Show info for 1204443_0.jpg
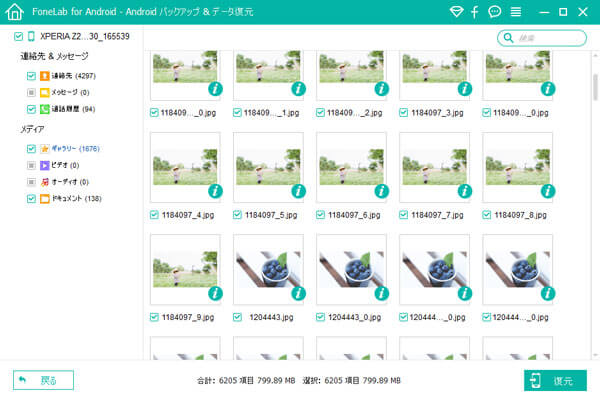Viewport: 600px width, 399px height. tap(382, 293)
